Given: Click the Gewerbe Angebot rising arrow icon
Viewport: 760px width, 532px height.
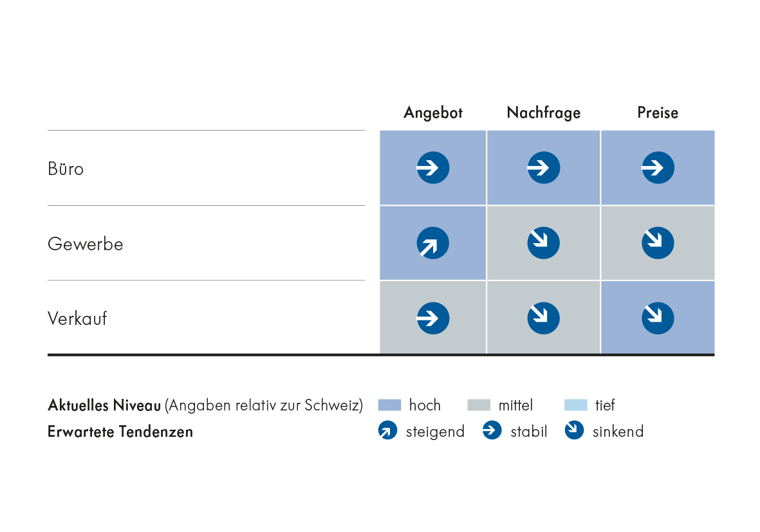Looking at the screenshot, I should 433,243.
